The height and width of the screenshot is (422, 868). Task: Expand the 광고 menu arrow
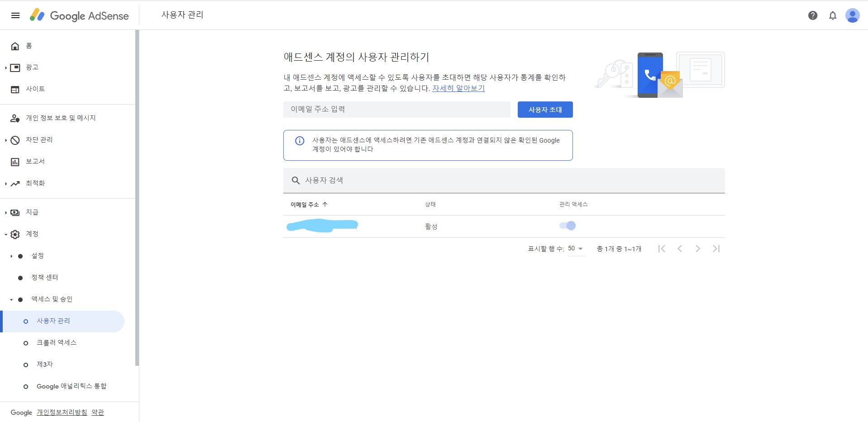[6, 68]
